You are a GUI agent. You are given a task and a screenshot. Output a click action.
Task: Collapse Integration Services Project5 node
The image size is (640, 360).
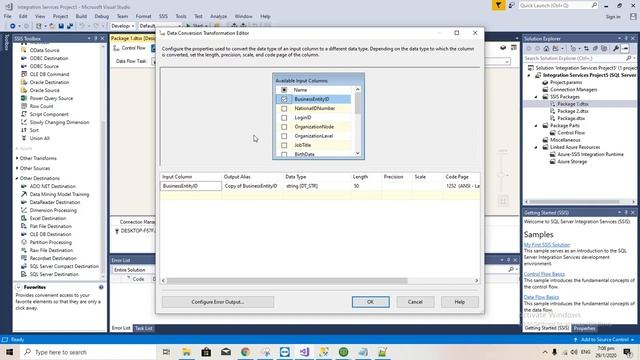pyautogui.click(x=529, y=76)
